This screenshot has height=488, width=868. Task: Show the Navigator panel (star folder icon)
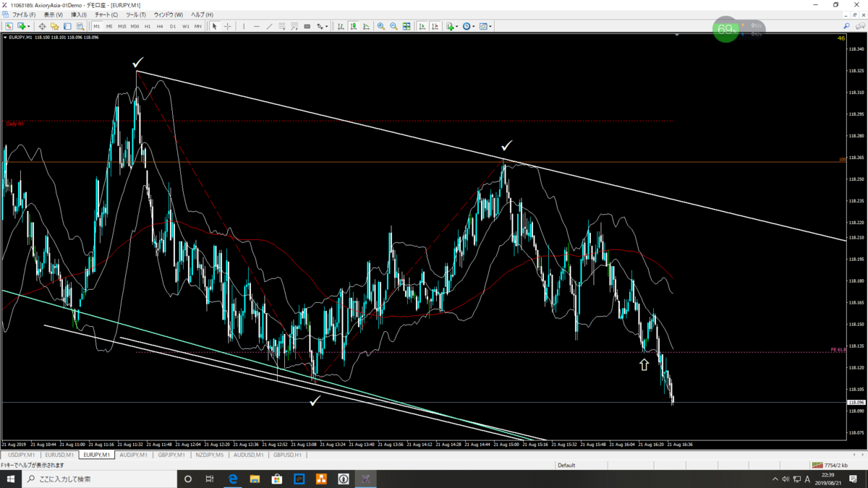pyautogui.click(x=55, y=26)
